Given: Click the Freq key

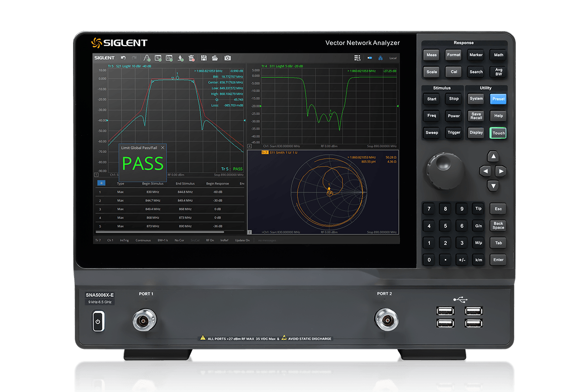Looking at the screenshot, I should tap(432, 116).
